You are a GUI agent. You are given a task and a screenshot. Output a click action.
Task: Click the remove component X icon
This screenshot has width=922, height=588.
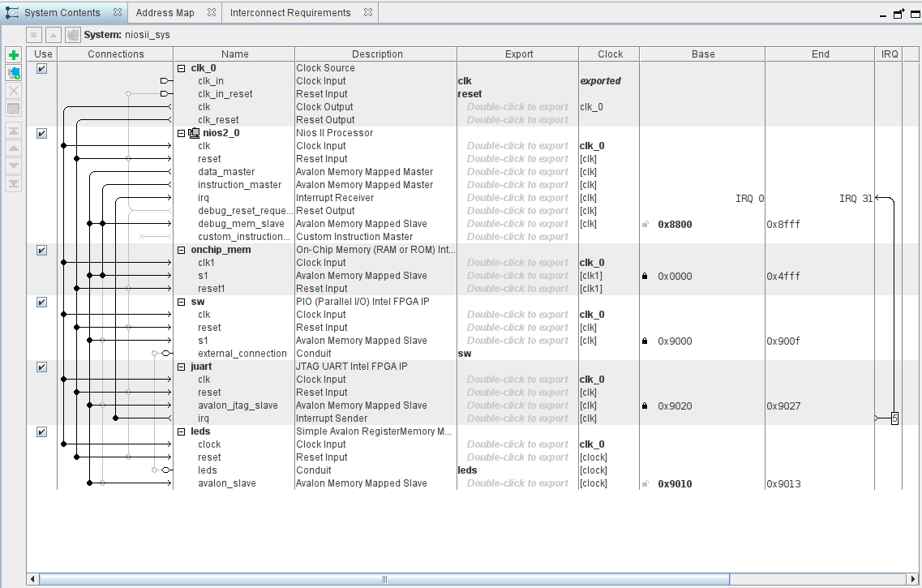point(14,91)
